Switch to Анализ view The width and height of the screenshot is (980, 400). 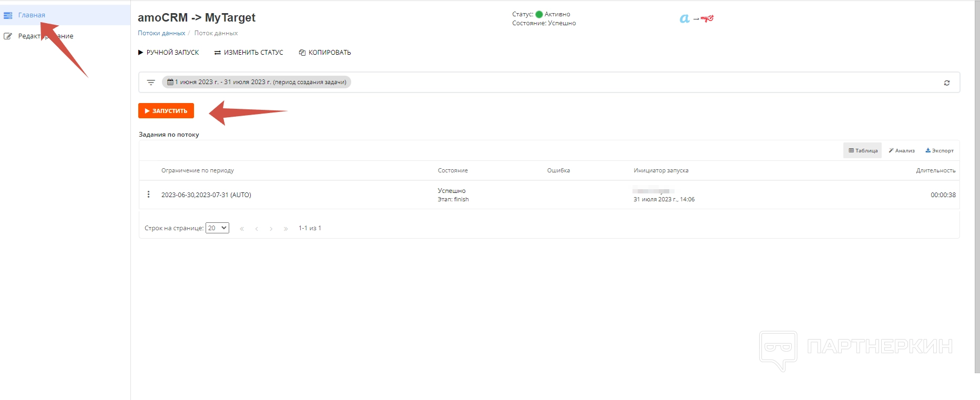point(902,151)
